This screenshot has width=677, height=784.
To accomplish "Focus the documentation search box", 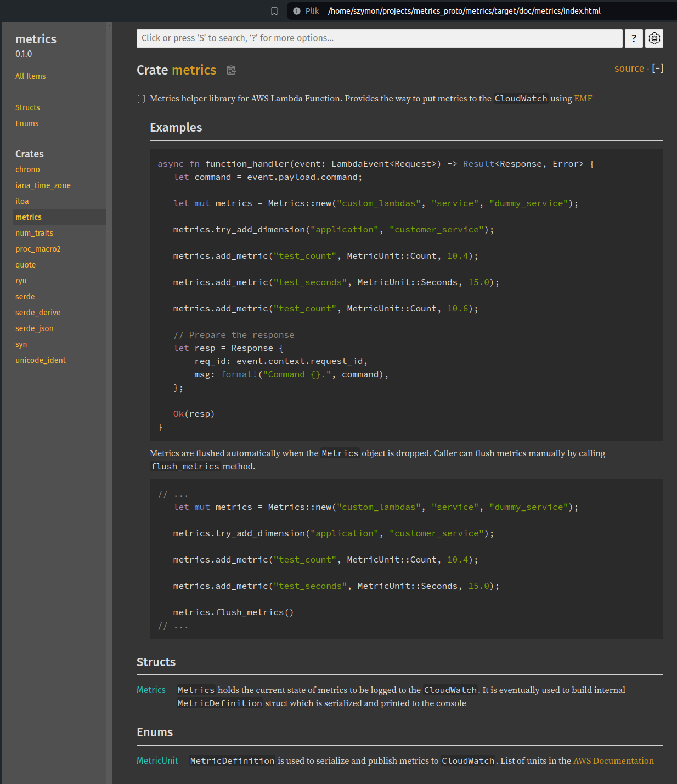I will (379, 38).
